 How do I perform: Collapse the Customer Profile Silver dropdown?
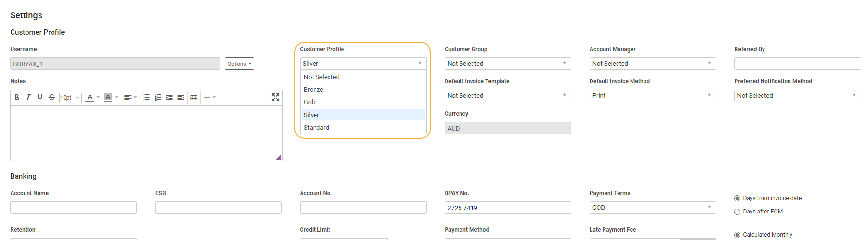(x=363, y=64)
